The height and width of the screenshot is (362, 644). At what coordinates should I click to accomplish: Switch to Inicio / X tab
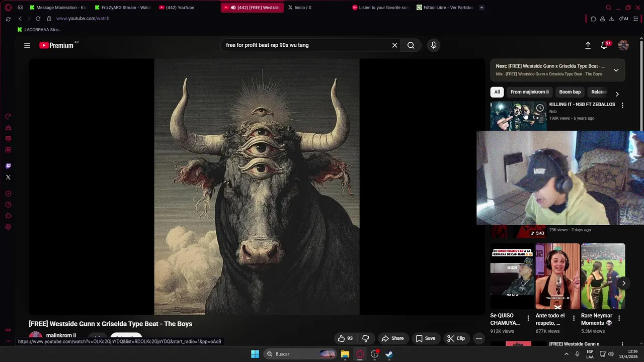[x=316, y=8]
